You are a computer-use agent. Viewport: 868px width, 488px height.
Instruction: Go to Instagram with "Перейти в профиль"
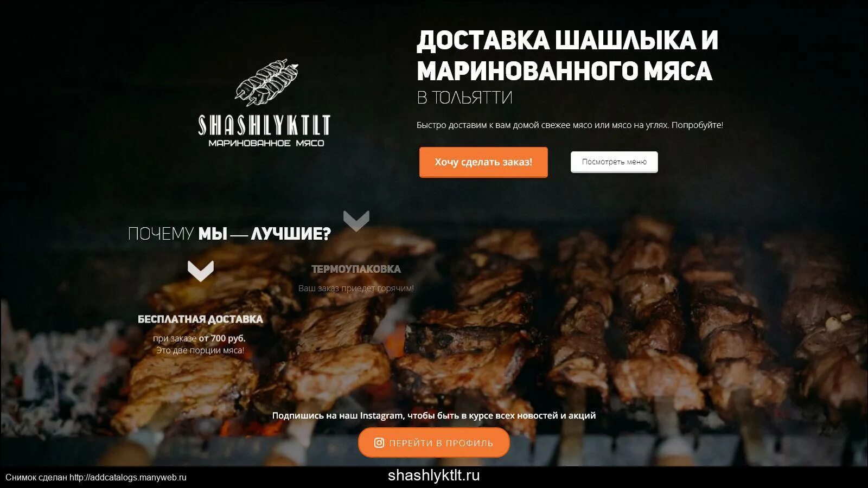434,442
